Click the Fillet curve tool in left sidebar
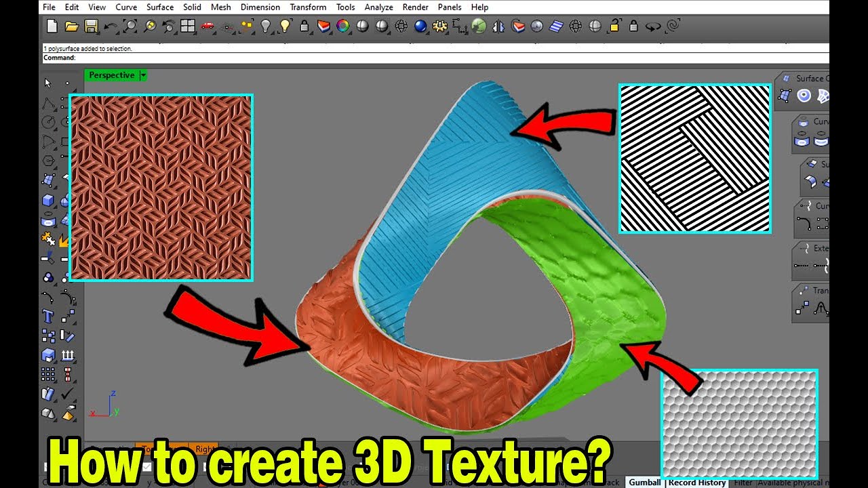Image resolution: width=868 pixels, height=488 pixels. coord(48,297)
